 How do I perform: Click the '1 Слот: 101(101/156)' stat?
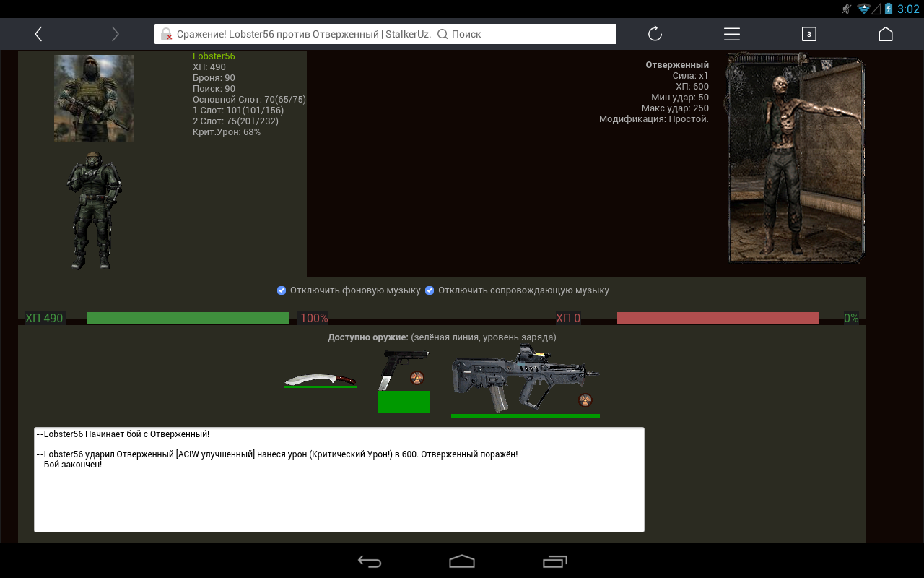tap(238, 111)
